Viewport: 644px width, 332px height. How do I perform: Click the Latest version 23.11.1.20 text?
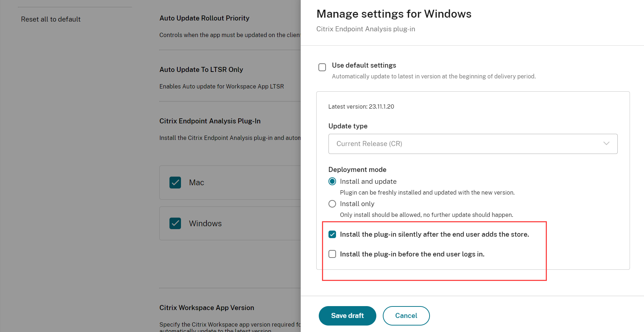point(361,107)
